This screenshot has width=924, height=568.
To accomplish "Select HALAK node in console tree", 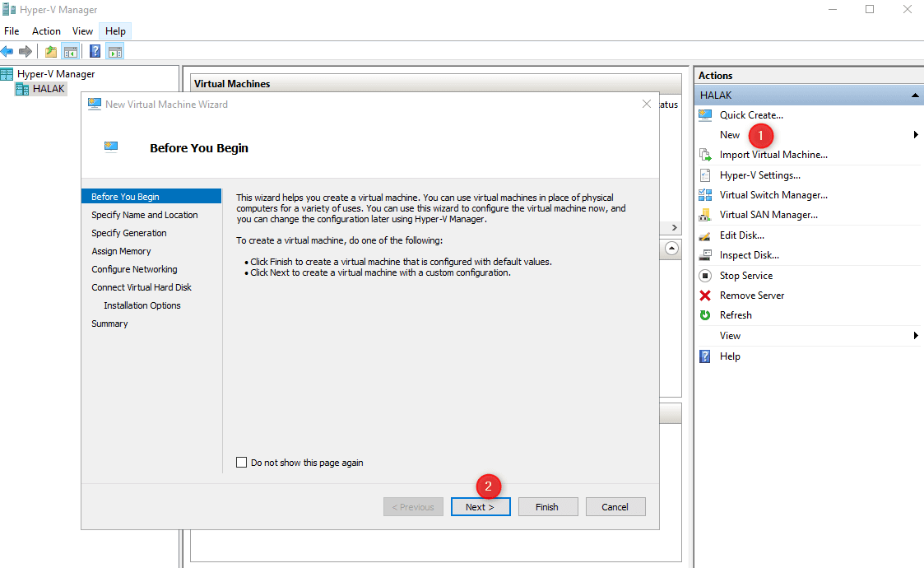I will [49, 89].
